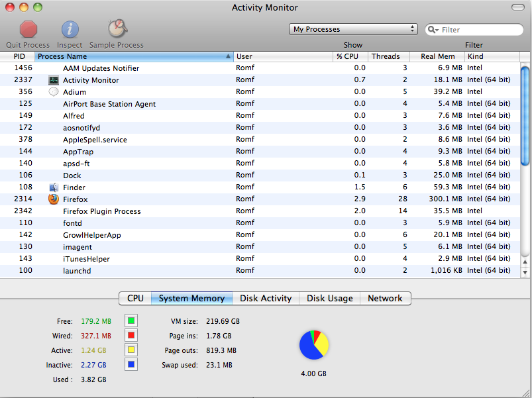This screenshot has width=532, height=398.
Task: Select the AAM Updates Notifier row
Action: tap(260, 68)
